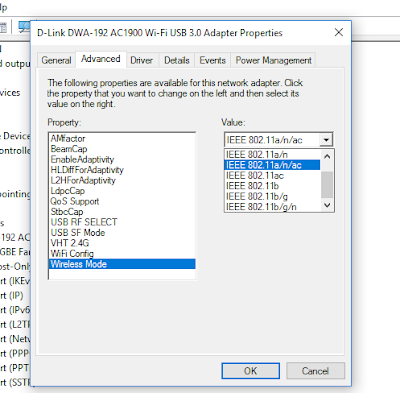Toggle the Value combo box dropdown arrow
This screenshot has height=393, width=400.
326,140
